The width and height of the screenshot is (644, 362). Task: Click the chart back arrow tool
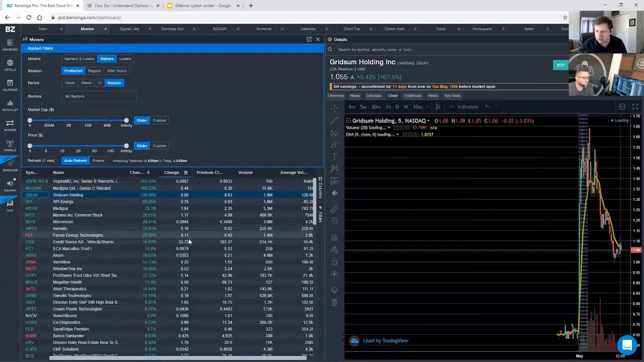point(334,193)
